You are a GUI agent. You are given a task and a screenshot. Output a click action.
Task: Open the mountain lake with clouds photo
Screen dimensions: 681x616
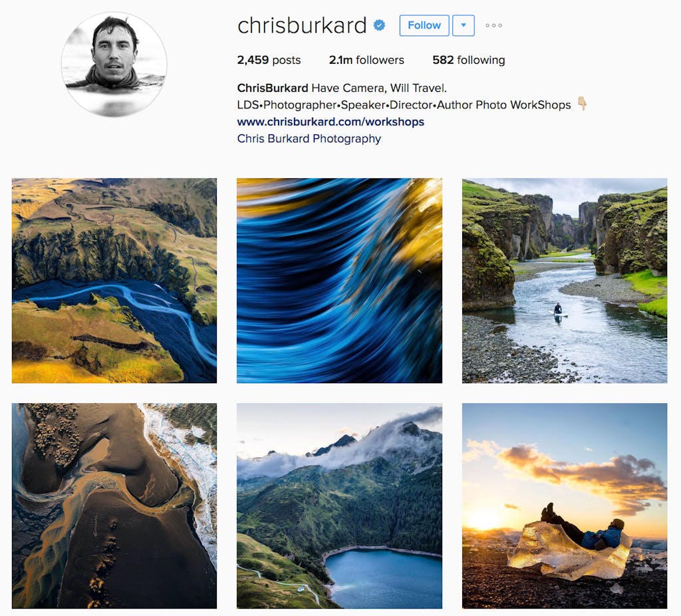point(339,506)
